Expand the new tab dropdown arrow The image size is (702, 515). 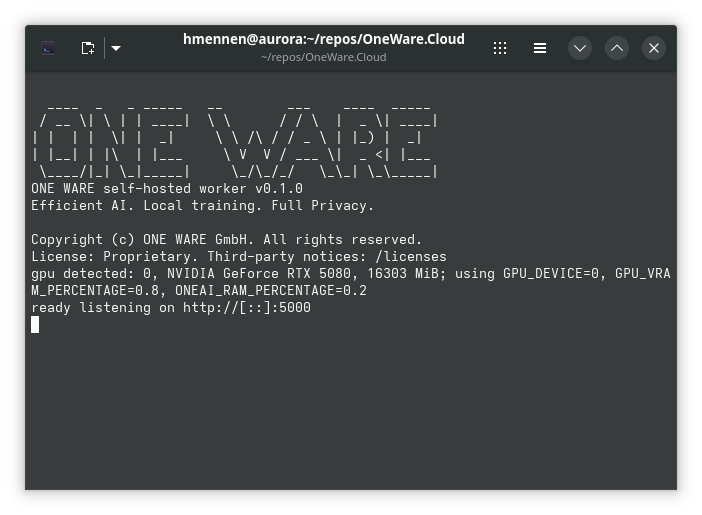click(116, 48)
